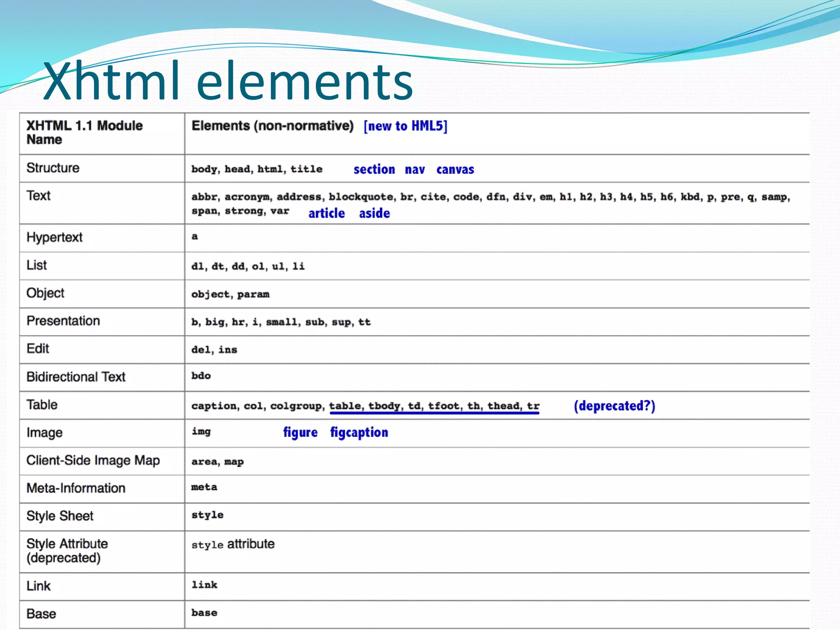Click the blue '(deprecated?)' annotation

tap(615, 406)
